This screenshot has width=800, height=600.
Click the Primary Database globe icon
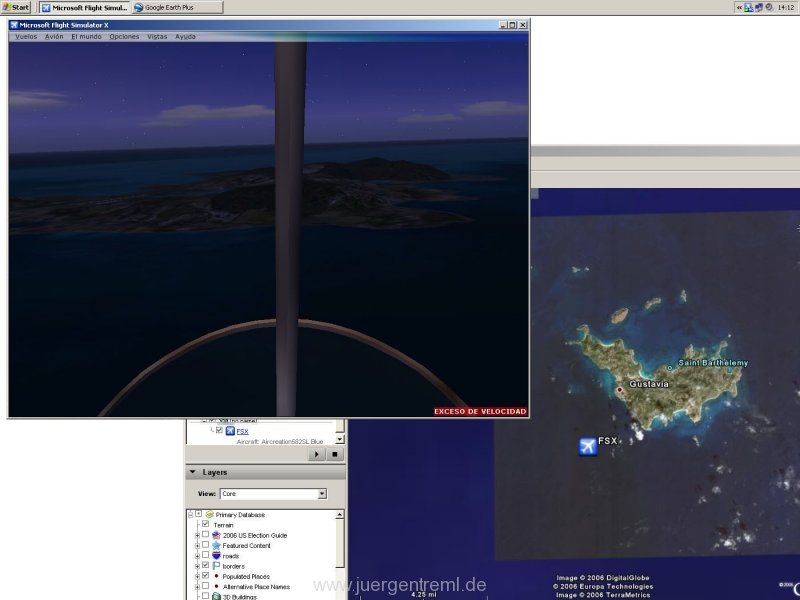coord(209,514)
